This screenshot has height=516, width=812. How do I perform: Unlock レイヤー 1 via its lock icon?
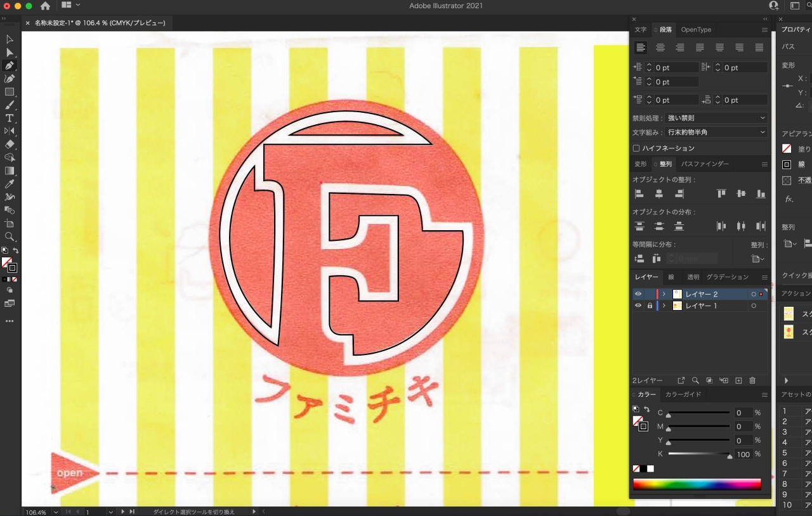click(650, 306)
